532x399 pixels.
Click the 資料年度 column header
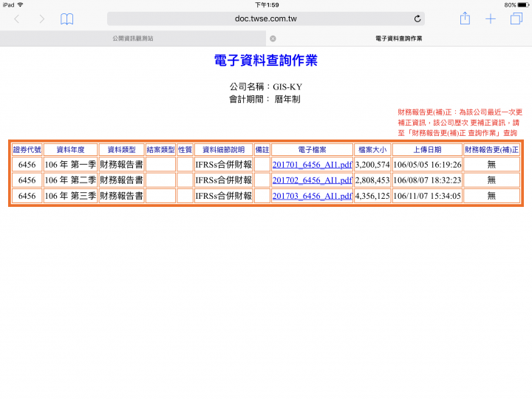click(x=71, y=149)
